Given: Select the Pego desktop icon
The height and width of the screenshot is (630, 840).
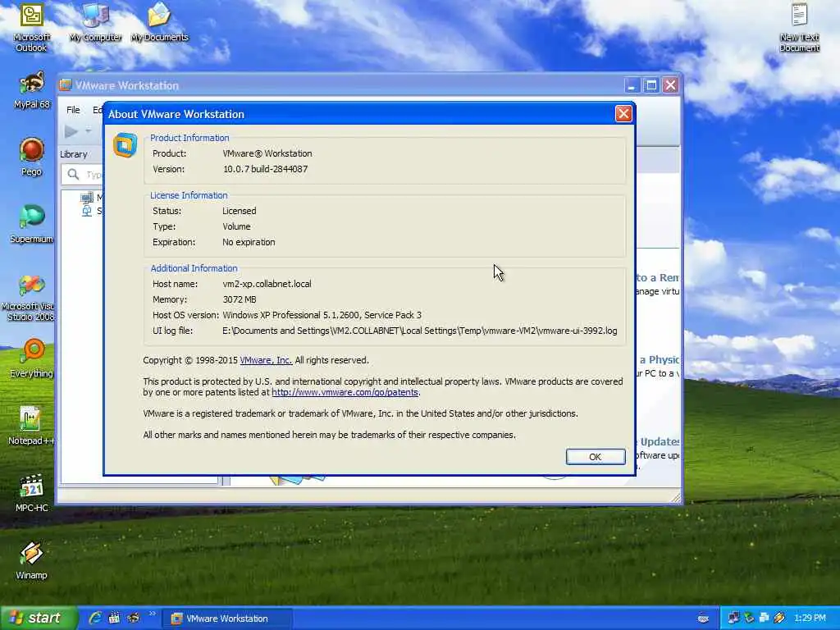Looking at the screenshot, I should [32, 157].
